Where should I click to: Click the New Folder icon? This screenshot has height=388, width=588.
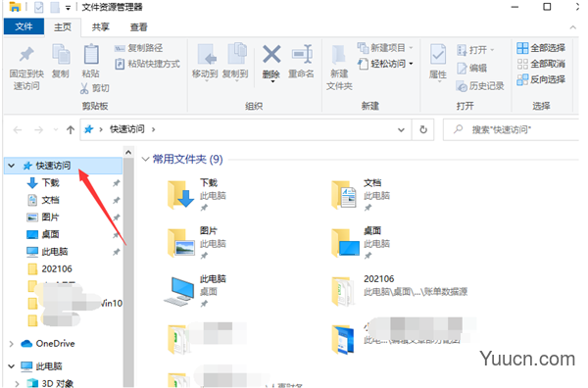click(x=339, y=55)
